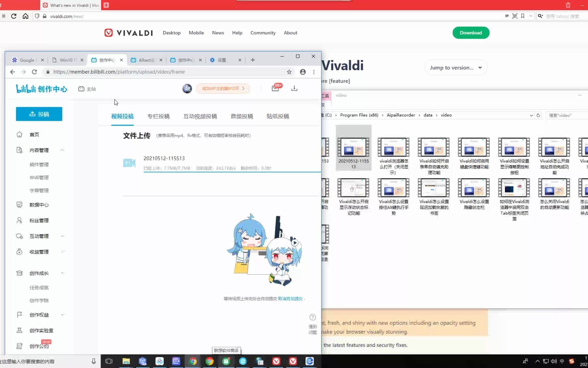The width and height of the screenshot is (588, 368).
Task: Open 数据中心 in sidebar
Action: pyautogui.click(x=39, y=205)
